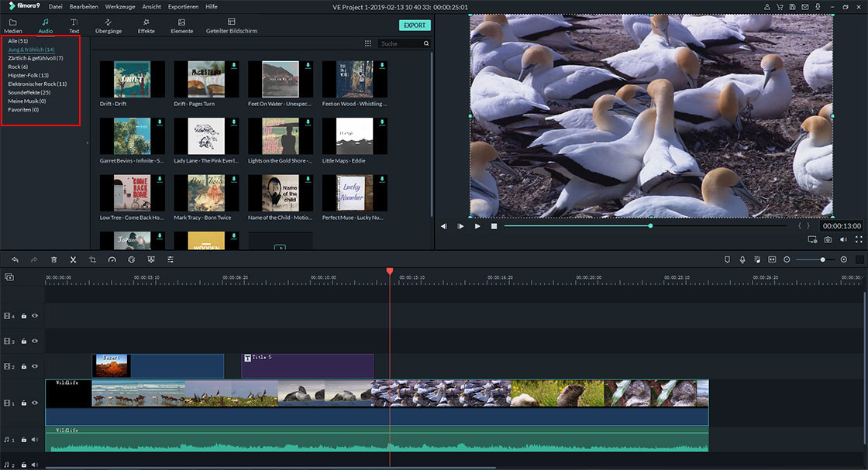Open the user account icon
Image resolution: width=868 pixels, height=470 pixels.
click(x=766, y=7)
